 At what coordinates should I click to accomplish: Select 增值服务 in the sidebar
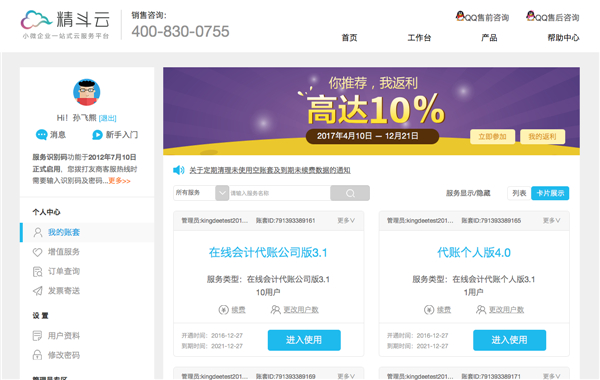coord(64,252)
